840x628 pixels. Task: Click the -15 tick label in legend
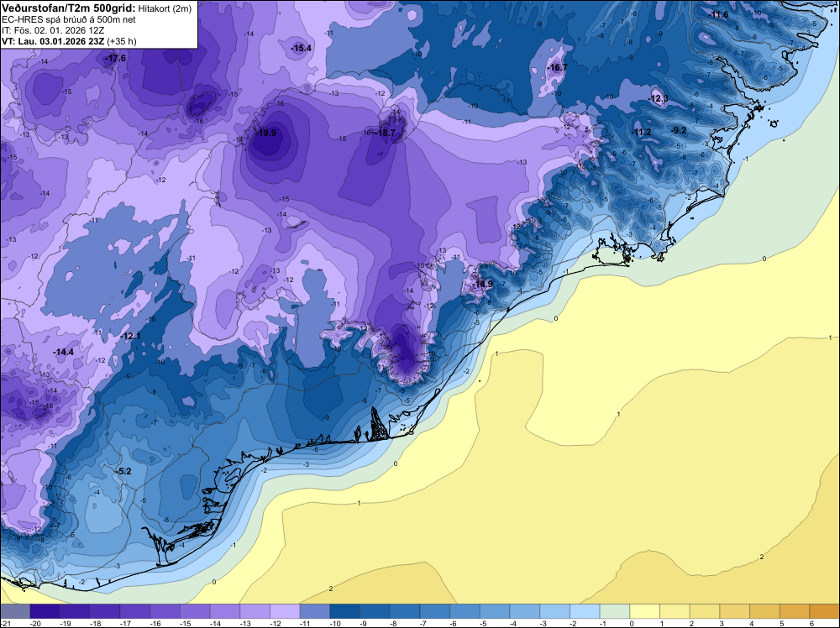coord(186,623)
